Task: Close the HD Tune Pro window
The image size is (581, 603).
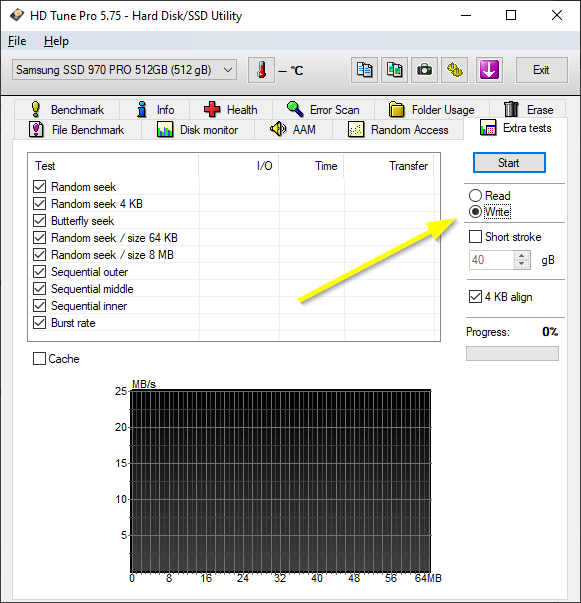Action: pos(557,15)
